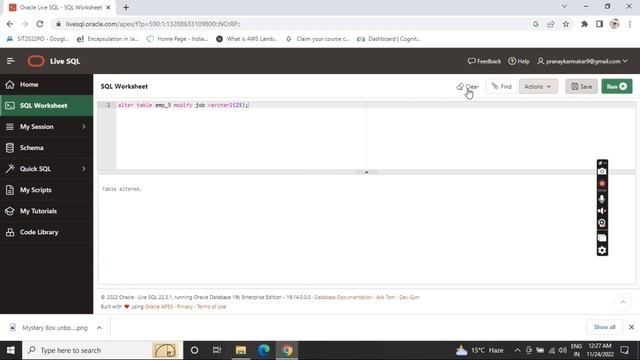Click the Chrome profile avatar
The height and width of the screenshot is (360, 640).
[614, 24]
